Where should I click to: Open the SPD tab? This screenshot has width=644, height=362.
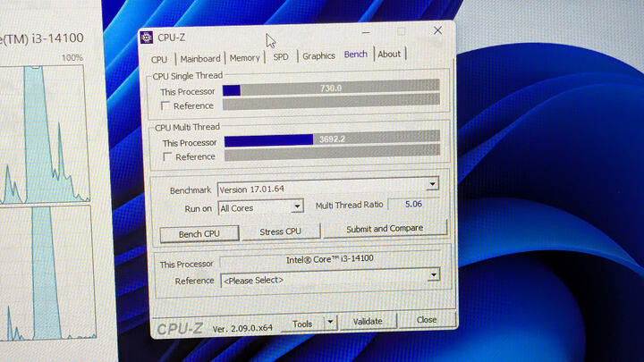pyautogui.click(x=281, y=57)
